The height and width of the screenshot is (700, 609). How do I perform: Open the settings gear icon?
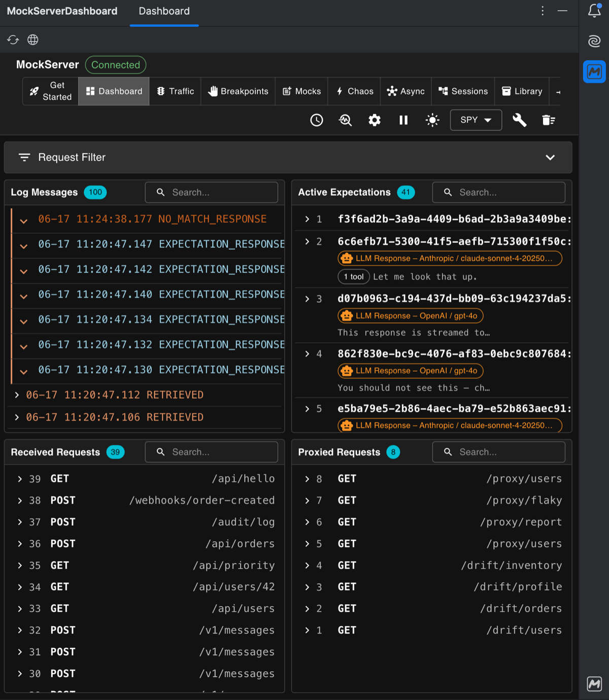pos(375,120)
